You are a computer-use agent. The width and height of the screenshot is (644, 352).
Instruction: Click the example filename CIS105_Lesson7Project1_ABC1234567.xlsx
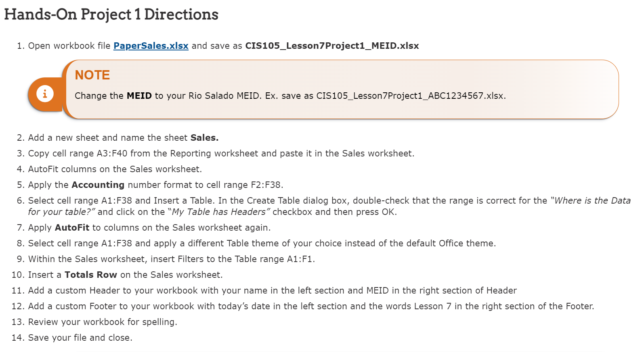pyautogui.click(x=411, y=96)
